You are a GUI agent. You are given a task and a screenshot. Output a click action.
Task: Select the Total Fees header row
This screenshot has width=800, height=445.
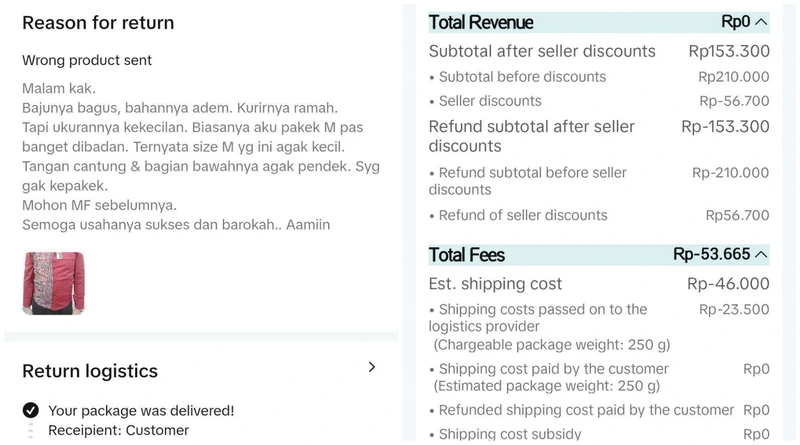coord(599,255)
